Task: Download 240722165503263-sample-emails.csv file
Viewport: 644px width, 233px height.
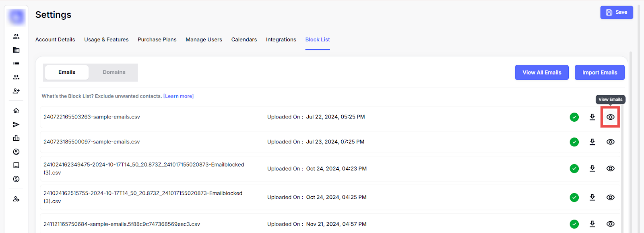Action: [592, 117]
